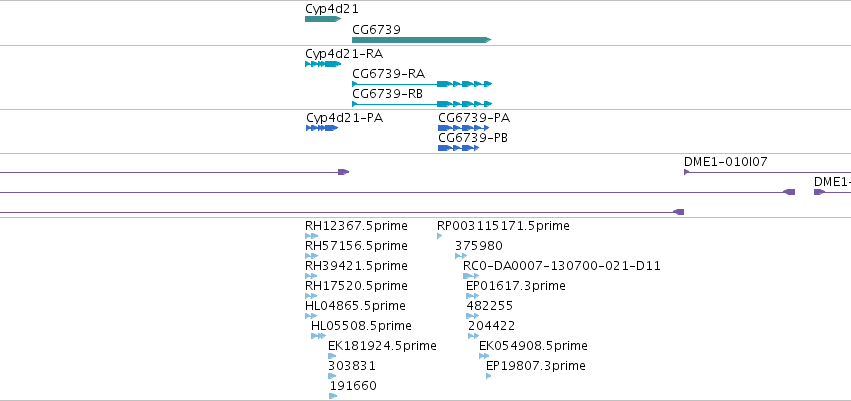851x401 pixels.
Task: Select the CG6739-RB transcript feature
Action: (422, 104)
